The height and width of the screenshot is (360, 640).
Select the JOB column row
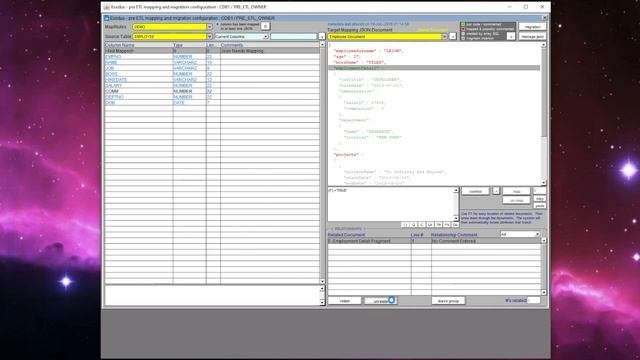[212, 68]
